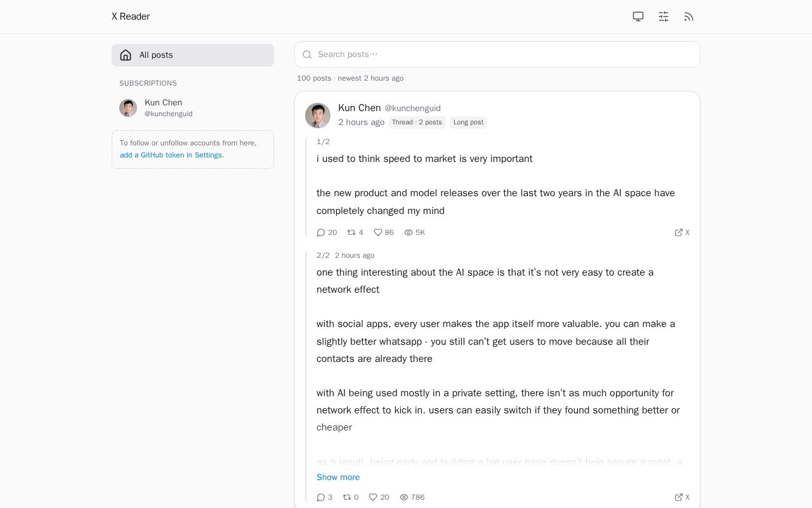Click the views eye icon showing 5K

[x=409, y=232]
